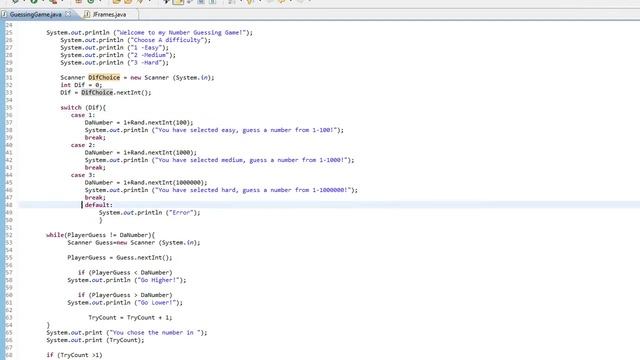Click the "You have selected hard" println line

click(221, 190)
